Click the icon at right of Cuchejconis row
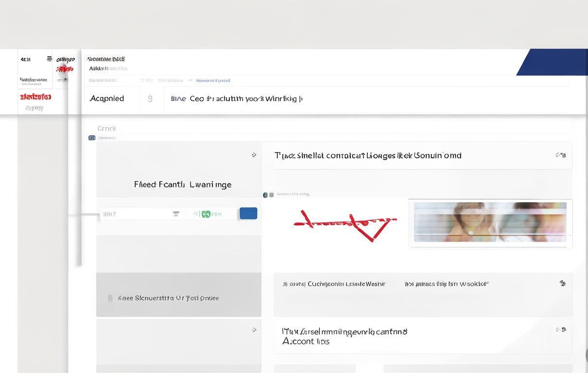 pos(563,283)
